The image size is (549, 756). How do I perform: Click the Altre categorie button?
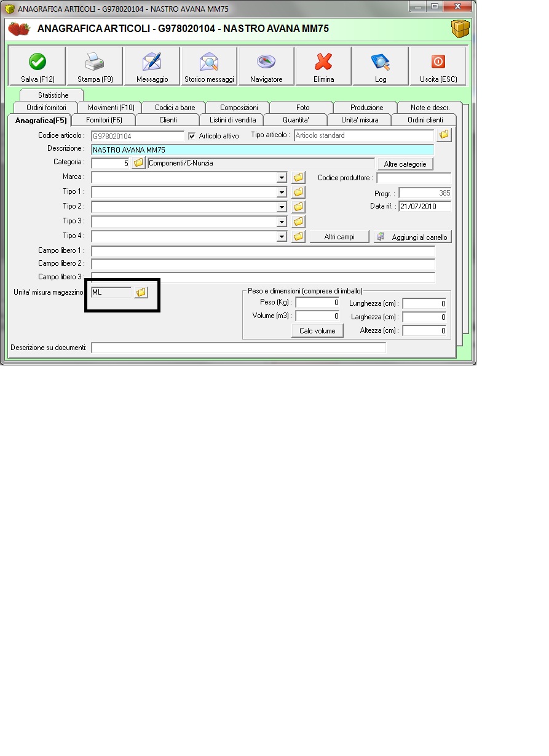tap(405, 164)
